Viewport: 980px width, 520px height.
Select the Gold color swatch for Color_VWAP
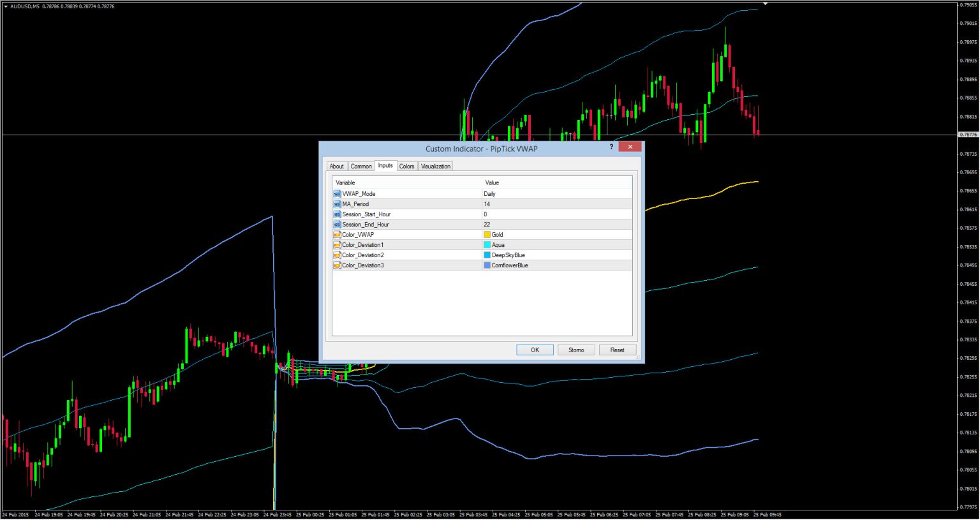pos(487,234)
